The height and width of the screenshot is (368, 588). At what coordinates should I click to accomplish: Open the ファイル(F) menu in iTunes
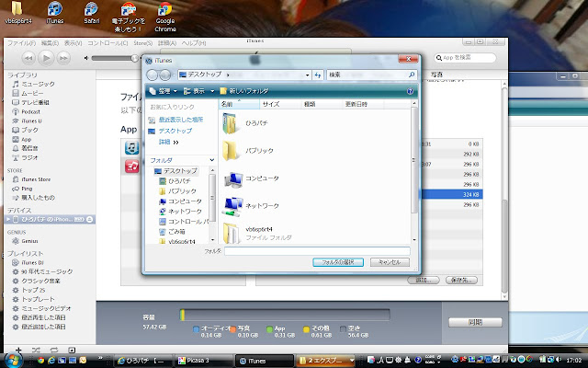(21, 43)
